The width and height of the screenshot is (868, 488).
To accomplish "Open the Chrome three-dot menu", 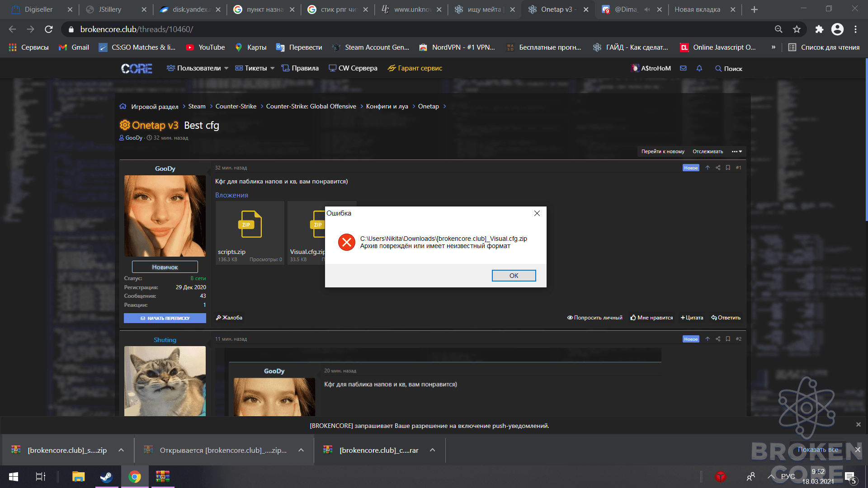I will [855, 29].
